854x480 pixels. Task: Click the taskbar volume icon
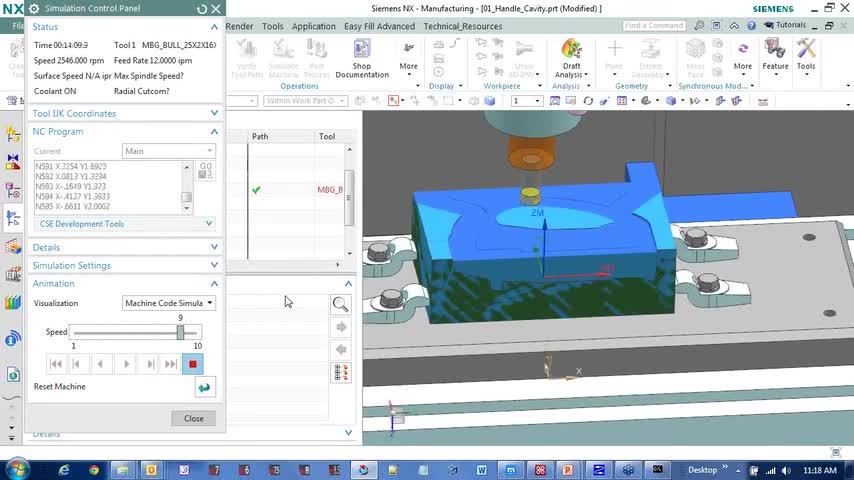786,470
